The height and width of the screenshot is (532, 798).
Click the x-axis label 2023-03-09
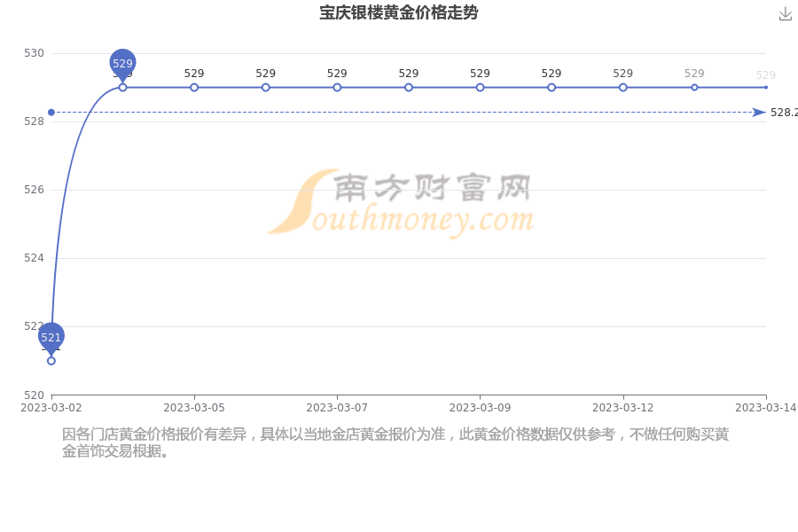tap(480, 408)
